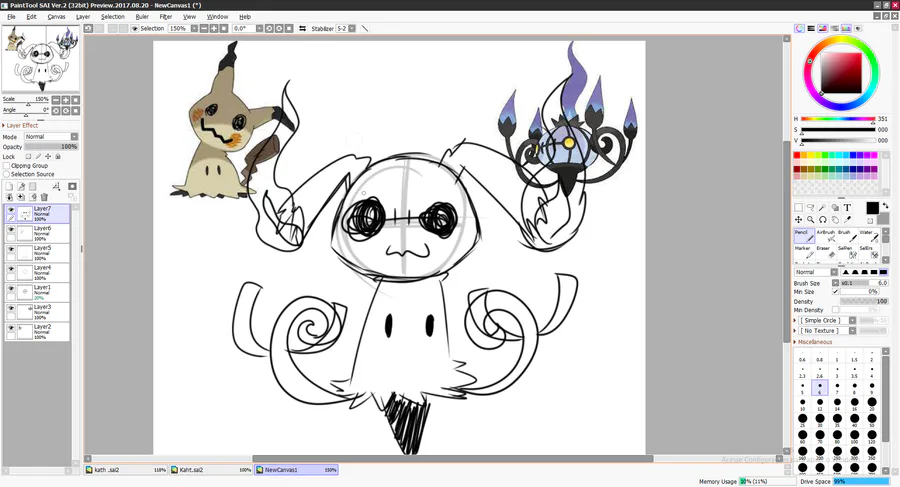Viewport: 900px width, 487px height.
Task: Pick the Eyedropper color tool
Action: [847, 219]
